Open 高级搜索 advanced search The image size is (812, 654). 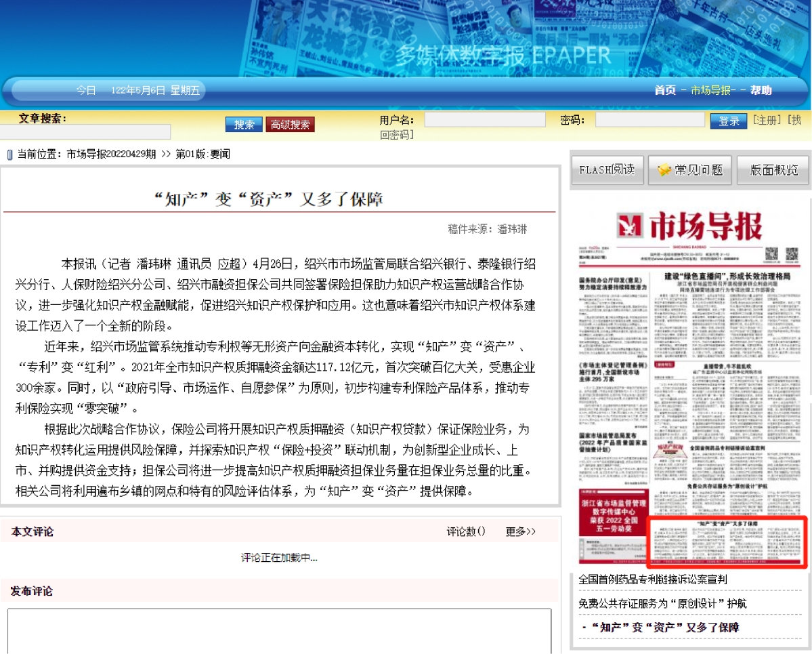click(x=290, y=125)
